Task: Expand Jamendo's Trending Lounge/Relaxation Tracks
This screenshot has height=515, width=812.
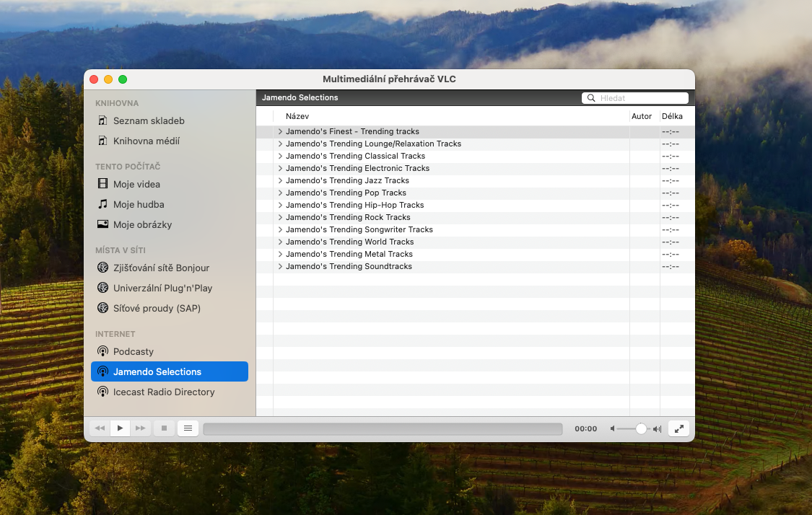Action: pos(280,144)
